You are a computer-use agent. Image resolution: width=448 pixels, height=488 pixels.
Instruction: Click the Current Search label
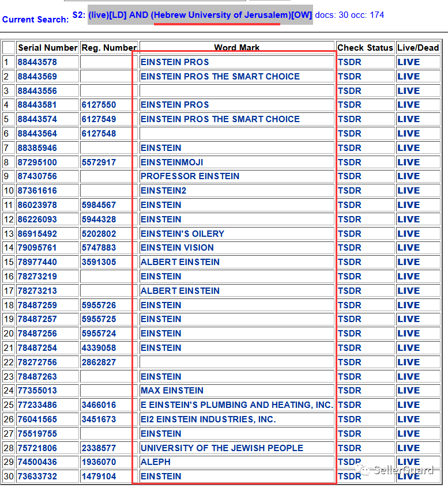[x=35, y=19]
